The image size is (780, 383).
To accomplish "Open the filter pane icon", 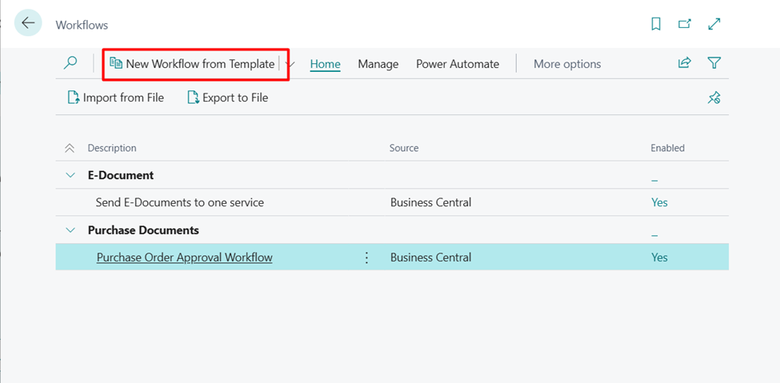I will (714, 63).
